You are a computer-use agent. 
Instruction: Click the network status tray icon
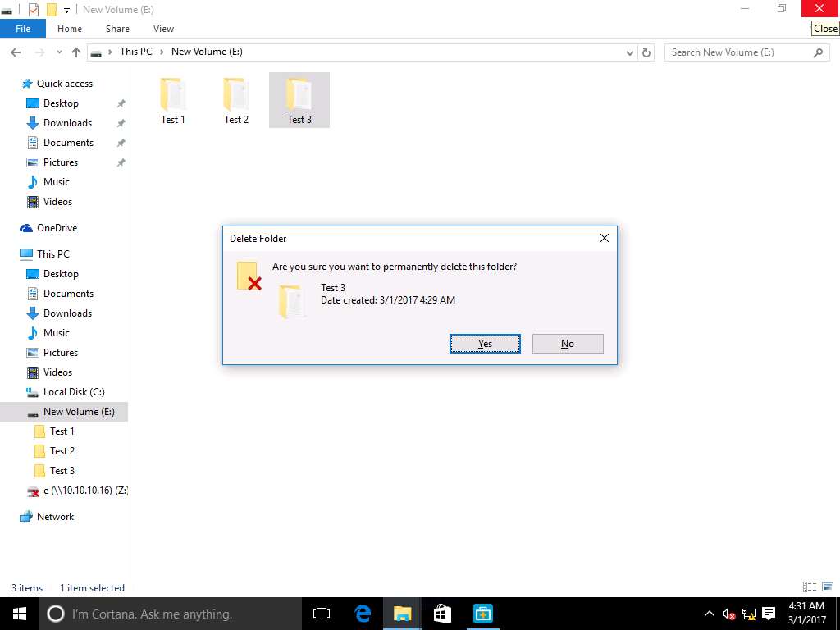click(x=749, y=614)
